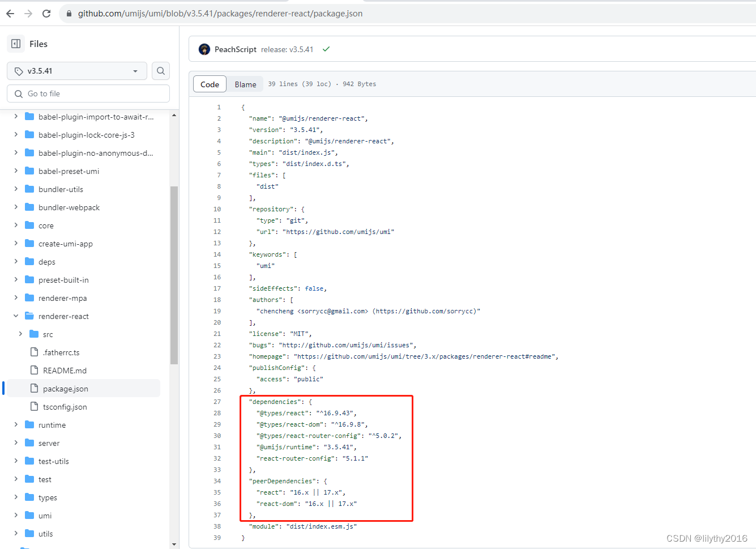Collapse the Files side panel icon
The width and height of the screenshot is (756, 549).
[16, 44]
